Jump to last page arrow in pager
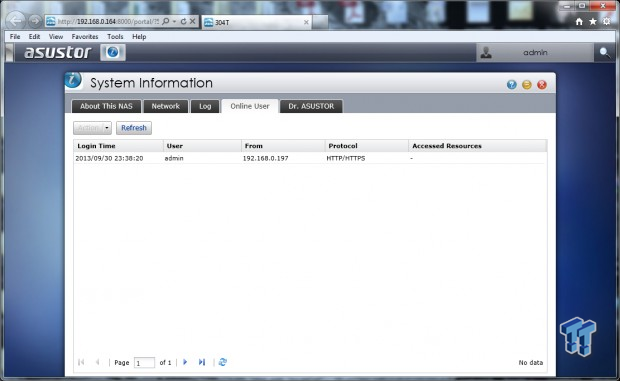The height and width of the screenshot is (381, 620). click(x=202, y=362)
